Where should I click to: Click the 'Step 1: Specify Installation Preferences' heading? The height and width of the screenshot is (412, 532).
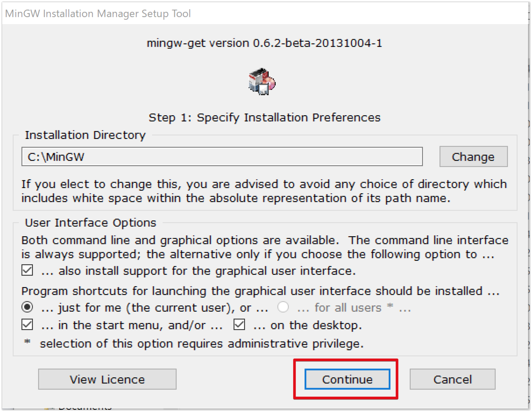(x=265, y=117)
